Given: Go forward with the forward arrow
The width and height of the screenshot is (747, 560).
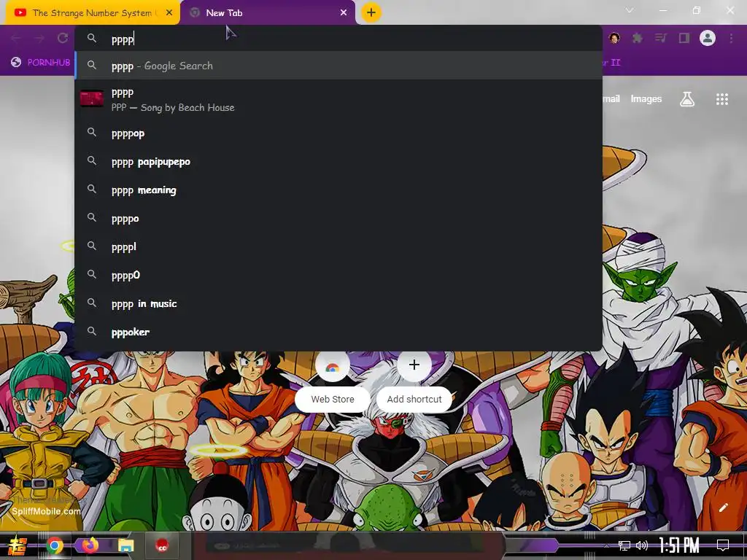Looking at the screenshot, I should 39,38.
